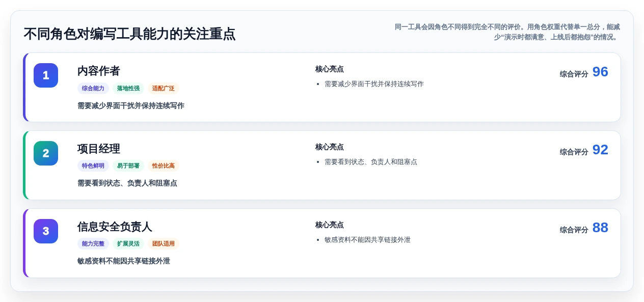Open the 内容作者 card title
The image size is (644, 302).
99,71
